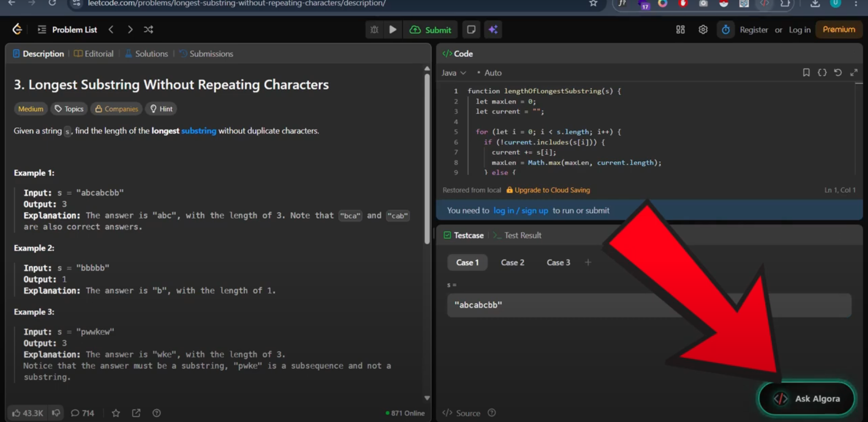Click the browser address bar URL

(x=237, y=3)
